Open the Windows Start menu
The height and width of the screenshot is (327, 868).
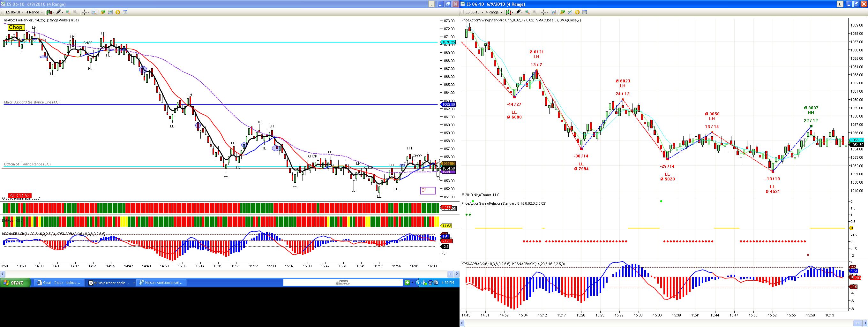(16, 283)
